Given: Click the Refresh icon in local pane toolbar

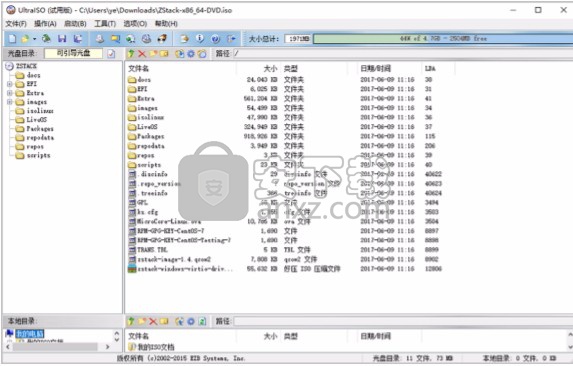Looking at the screenshot, I should pos(202,321).
